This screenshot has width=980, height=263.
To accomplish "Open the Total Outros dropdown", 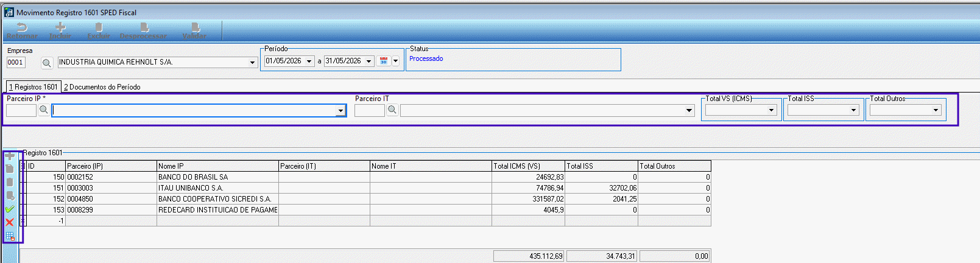I will point(936,110).
